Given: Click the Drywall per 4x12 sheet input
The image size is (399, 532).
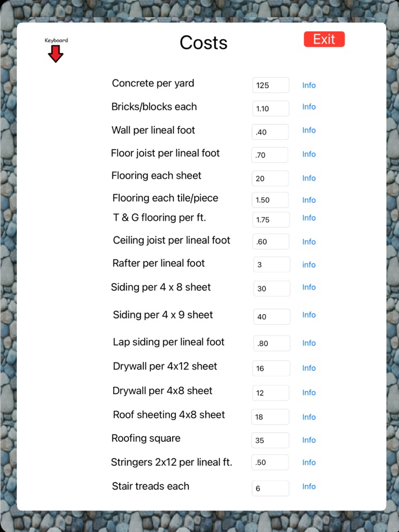Looking at the screenshot, I should click(271, 368).
